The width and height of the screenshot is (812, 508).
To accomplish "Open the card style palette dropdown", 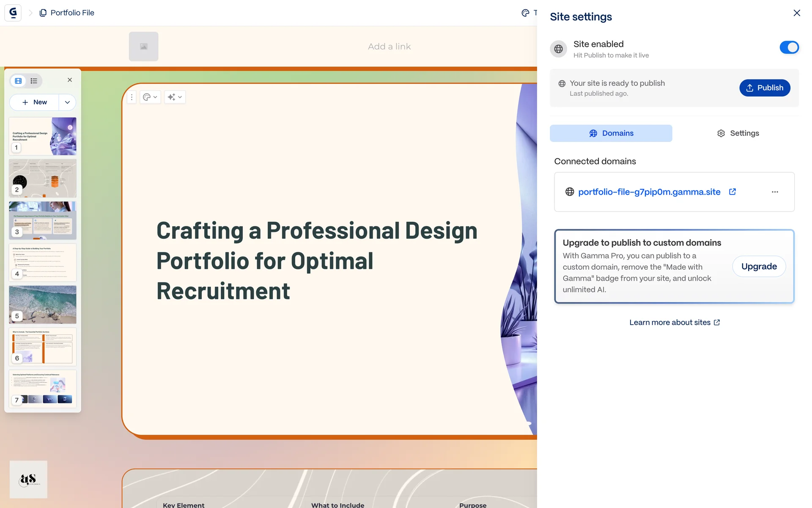I will [150, 97].
